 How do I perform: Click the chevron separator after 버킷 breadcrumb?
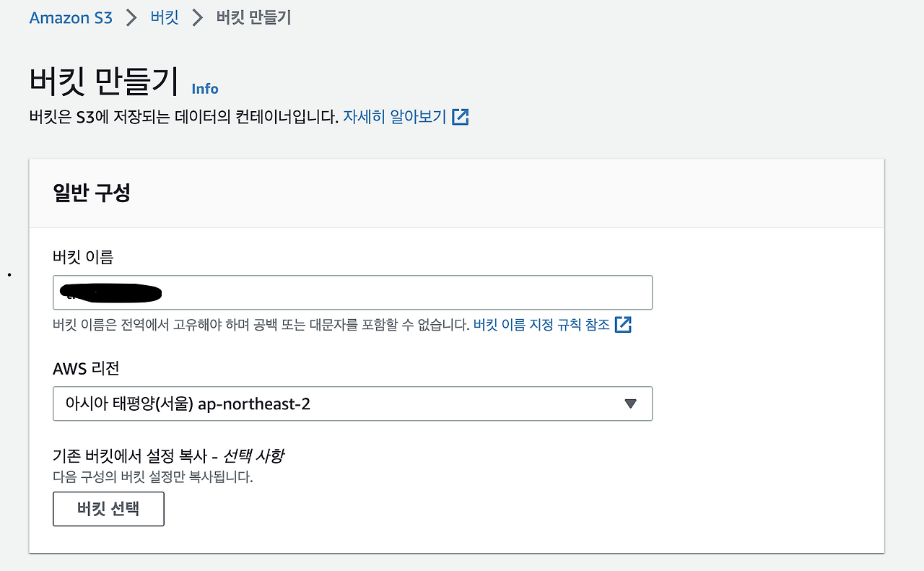[198, 18]
